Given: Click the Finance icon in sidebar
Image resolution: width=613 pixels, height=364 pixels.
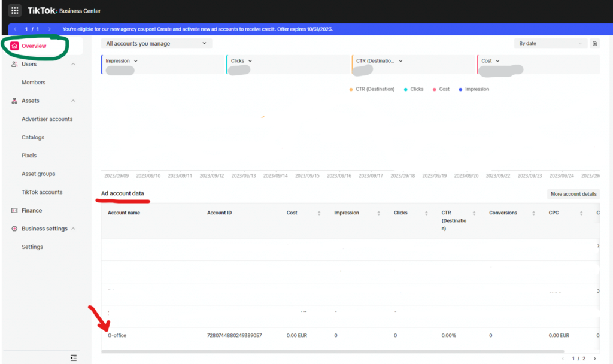Looking at the screenshot, I should click(x=14, y=210).
